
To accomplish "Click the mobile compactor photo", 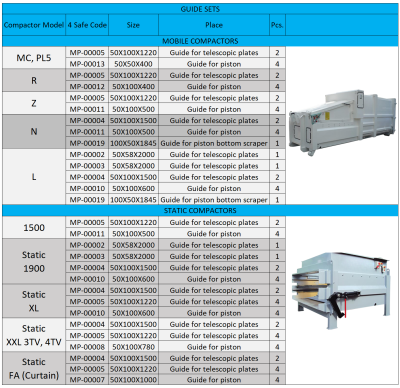I will point(342,123).
